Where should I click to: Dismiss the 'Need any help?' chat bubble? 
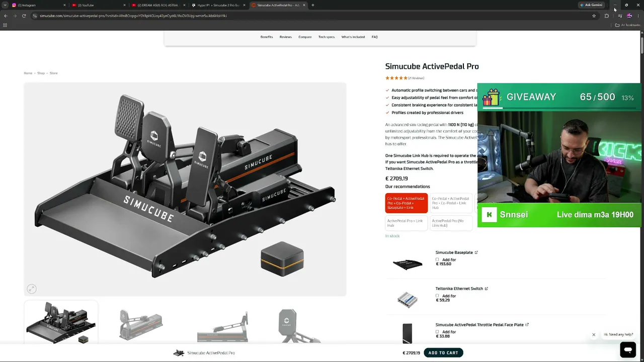coord(594,334)
